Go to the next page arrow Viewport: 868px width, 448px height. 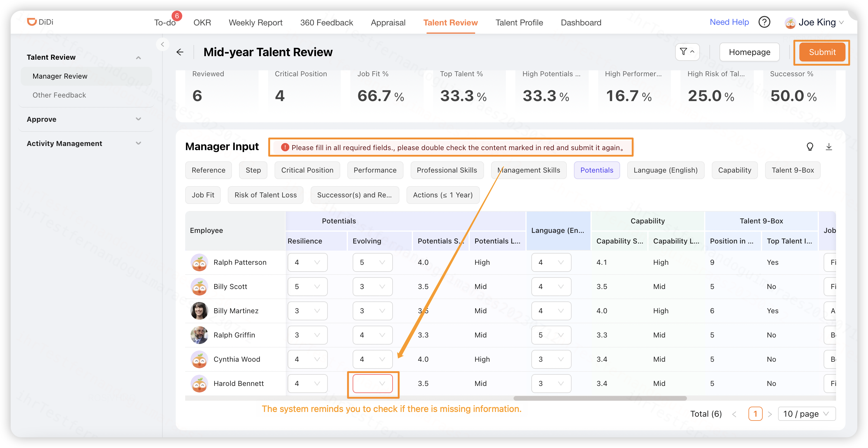tap(769, 414)
